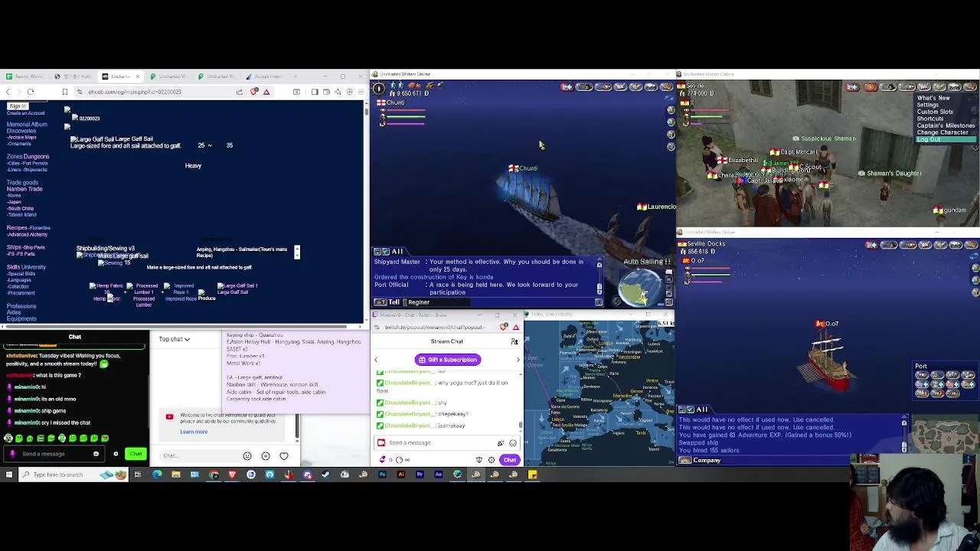Screen dimensions: 980x551
Task: Open the Improved Rope ingredient link
Action: coord(181,299)
